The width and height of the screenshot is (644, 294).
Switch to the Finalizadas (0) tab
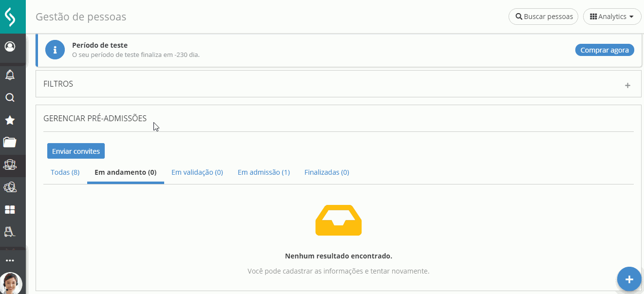(327, 172)
